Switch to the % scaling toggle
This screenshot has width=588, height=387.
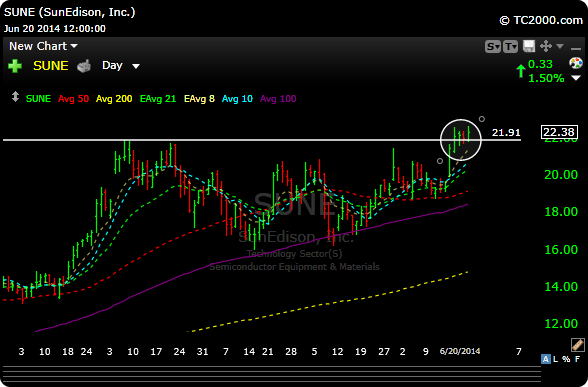click(566, 359)
